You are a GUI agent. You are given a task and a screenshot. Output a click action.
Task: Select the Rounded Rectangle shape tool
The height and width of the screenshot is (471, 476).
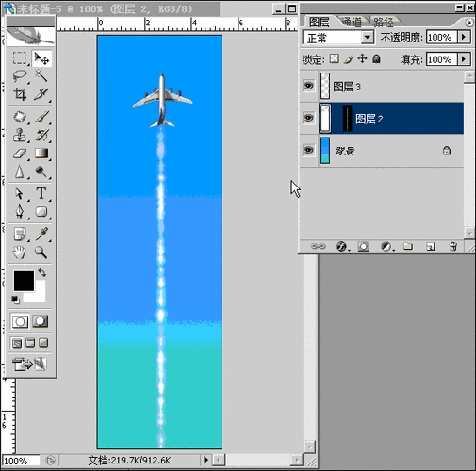coord(41,212)
